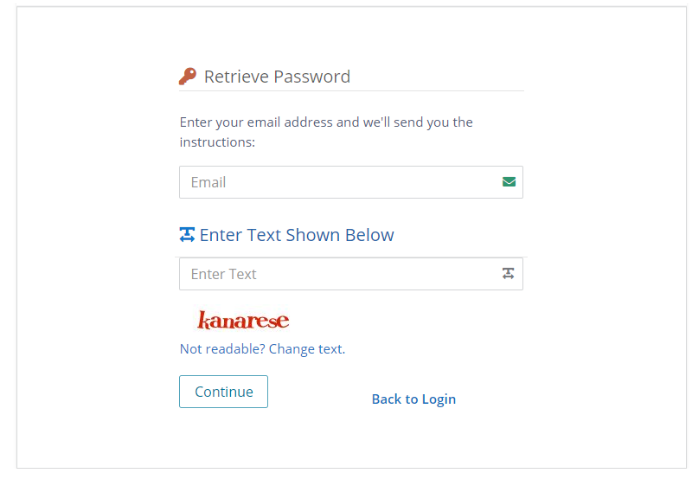Click the Enter Text placeholder label
Screen dimensions: 698x478
click(224, 274)
